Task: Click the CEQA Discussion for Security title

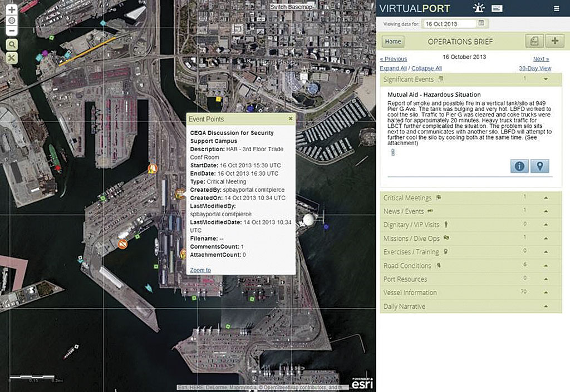Action: (232, 137)
